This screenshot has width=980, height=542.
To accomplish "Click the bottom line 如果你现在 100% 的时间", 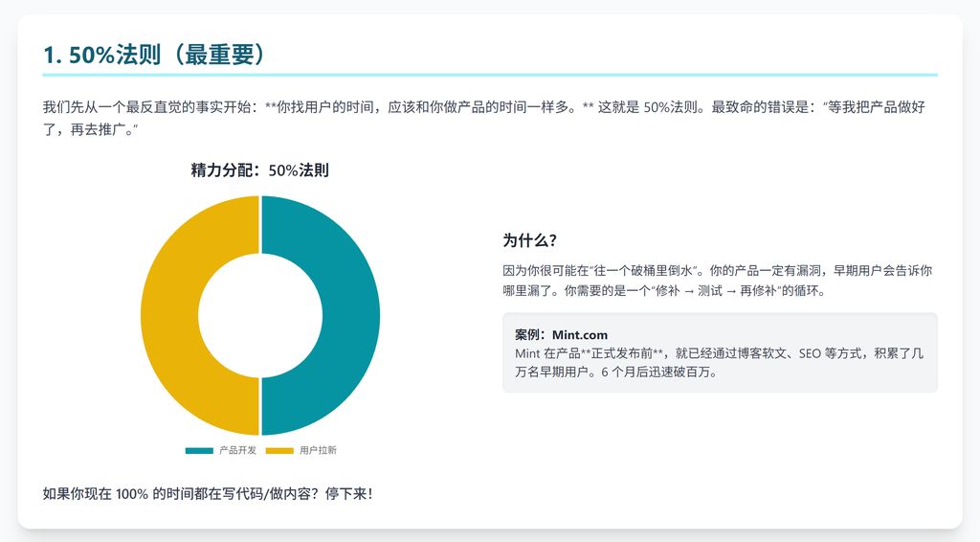I will [207, 494].
